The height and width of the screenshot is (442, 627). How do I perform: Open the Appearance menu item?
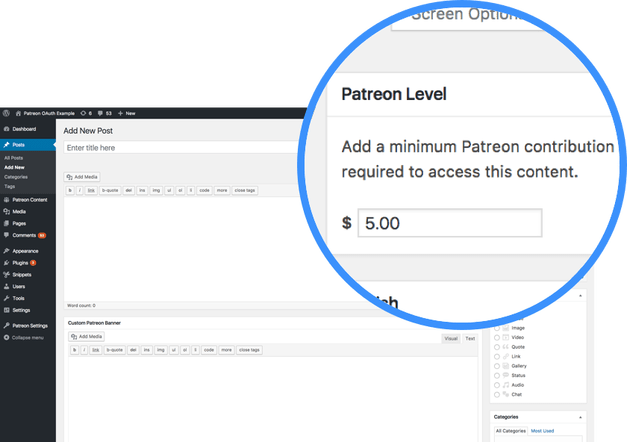click(x=26, y=250)
